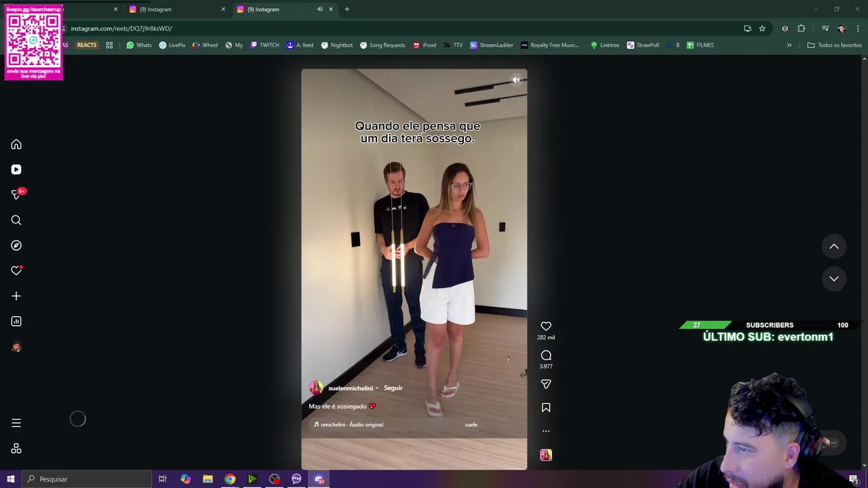
Task: Toggle the reel audio speaker icon
Action: tap(516, 80)
